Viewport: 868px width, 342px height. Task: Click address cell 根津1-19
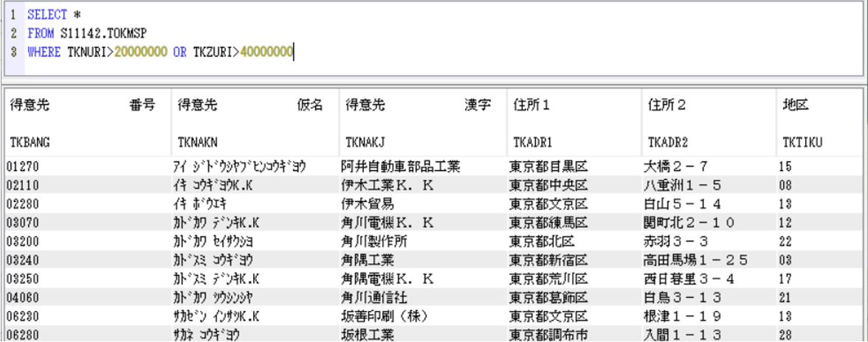coord(682,317)
